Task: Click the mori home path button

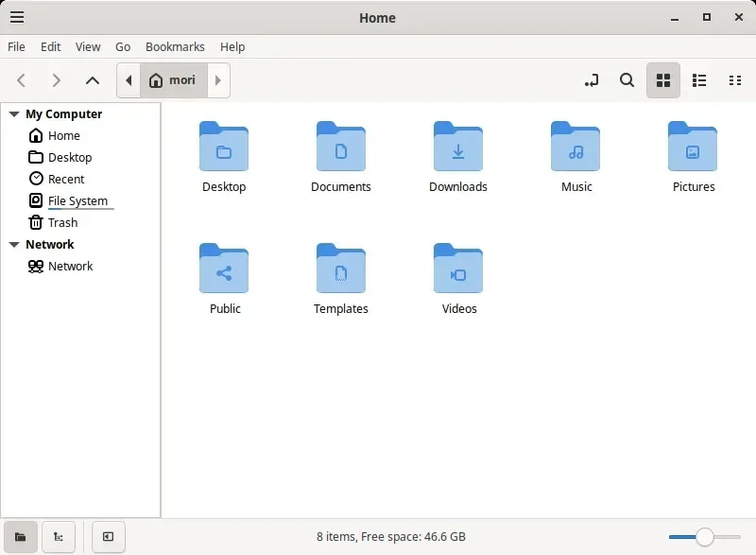Action: click(174, 80)
